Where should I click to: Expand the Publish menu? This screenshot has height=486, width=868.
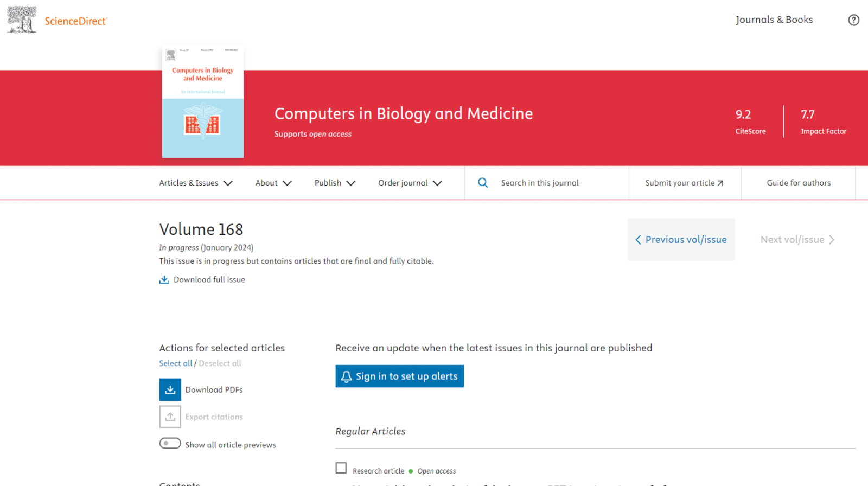[335, 183]
